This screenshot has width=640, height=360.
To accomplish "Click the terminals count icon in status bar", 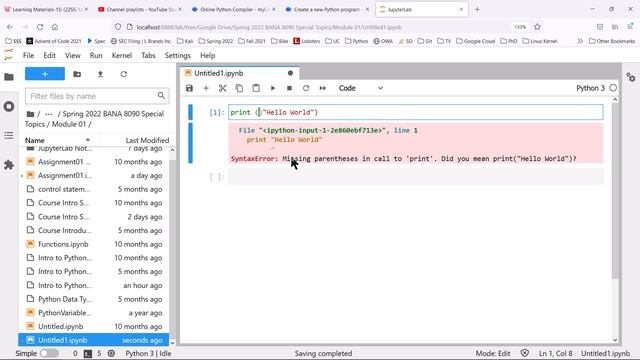I will (x=88, y=353).
